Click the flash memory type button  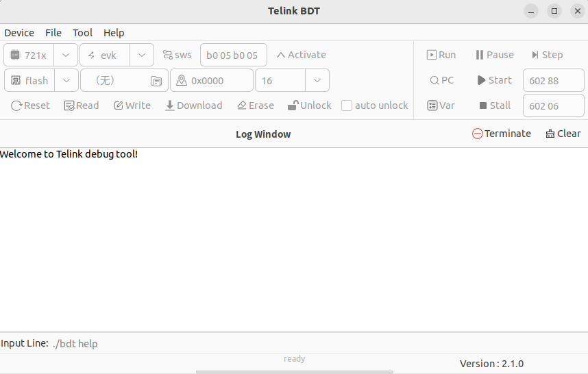click(x=29, y=81)
